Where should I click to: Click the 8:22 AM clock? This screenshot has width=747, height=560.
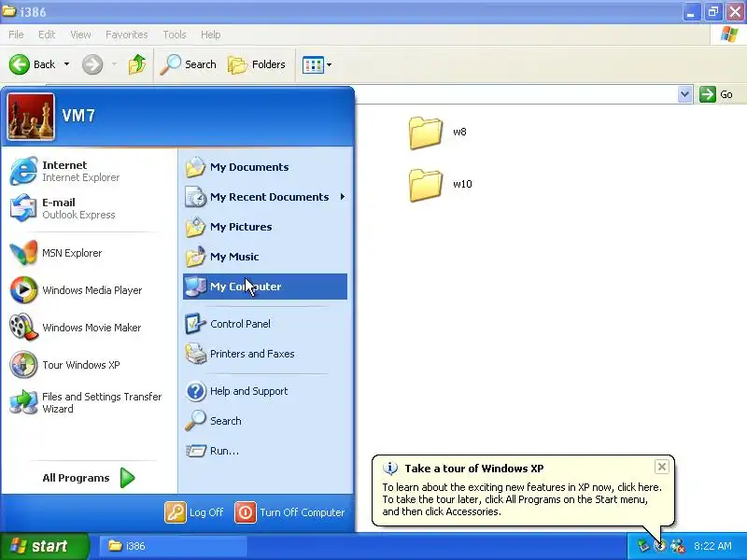pos(712,546)
